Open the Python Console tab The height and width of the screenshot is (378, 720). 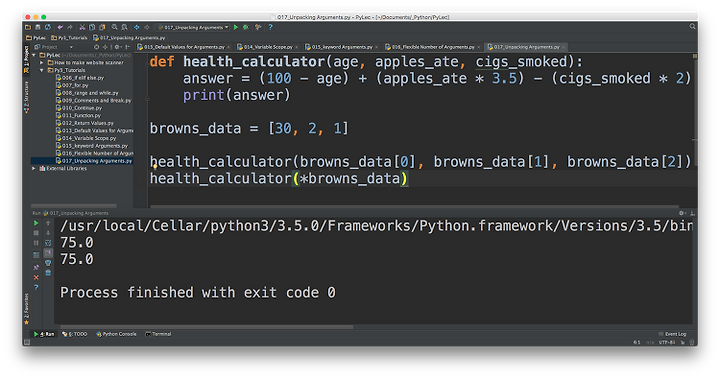pyautogui.click(x=116, y=334)
